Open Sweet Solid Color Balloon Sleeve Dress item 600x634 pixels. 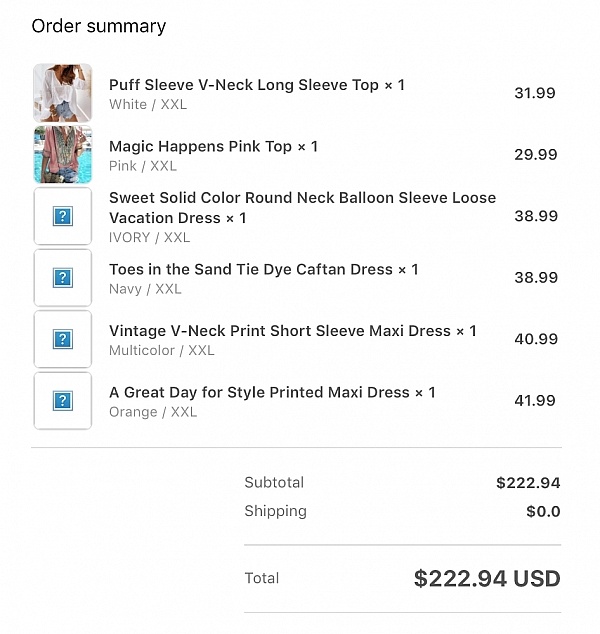click(302, 208)
